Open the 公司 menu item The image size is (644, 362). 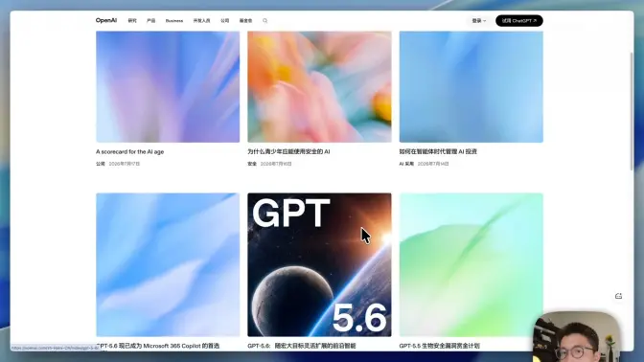(x=224, y=20)
